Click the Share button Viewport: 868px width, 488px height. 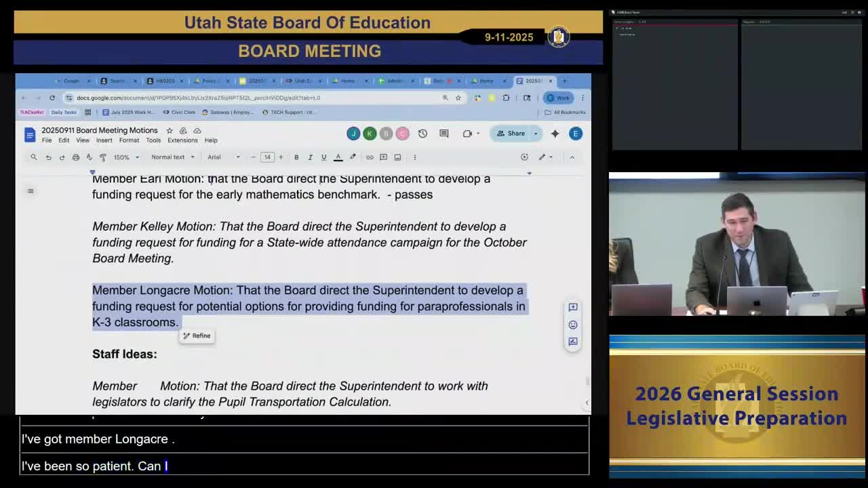pyautogui.click(x=512, y=134)
